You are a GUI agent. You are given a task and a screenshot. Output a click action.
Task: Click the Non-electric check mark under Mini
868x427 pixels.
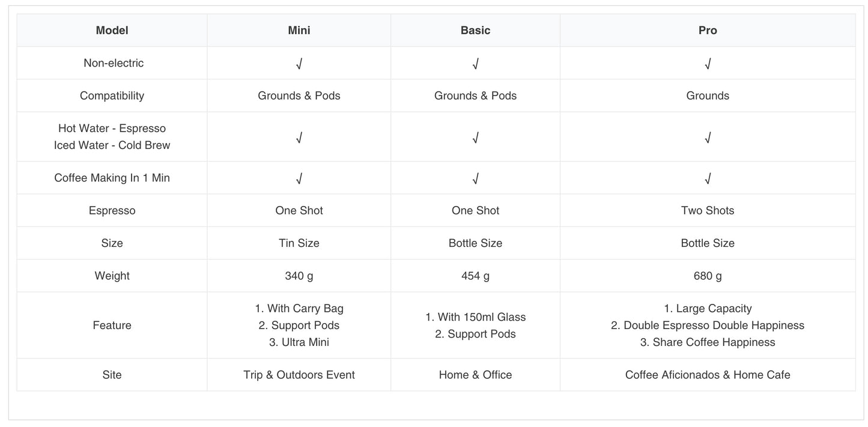coord(299,64)
